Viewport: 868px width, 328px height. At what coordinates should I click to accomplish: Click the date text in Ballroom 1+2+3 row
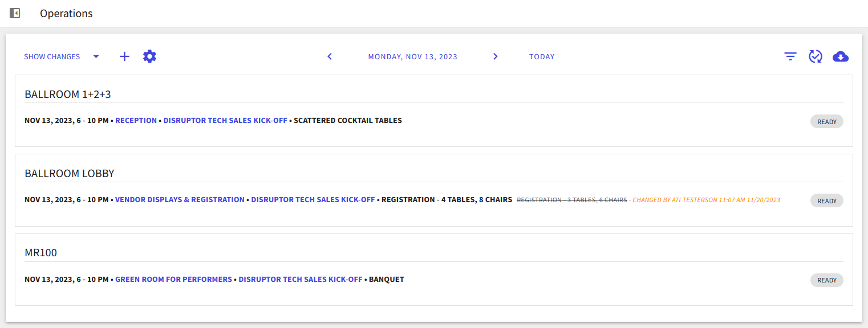(x=66, y=121)
